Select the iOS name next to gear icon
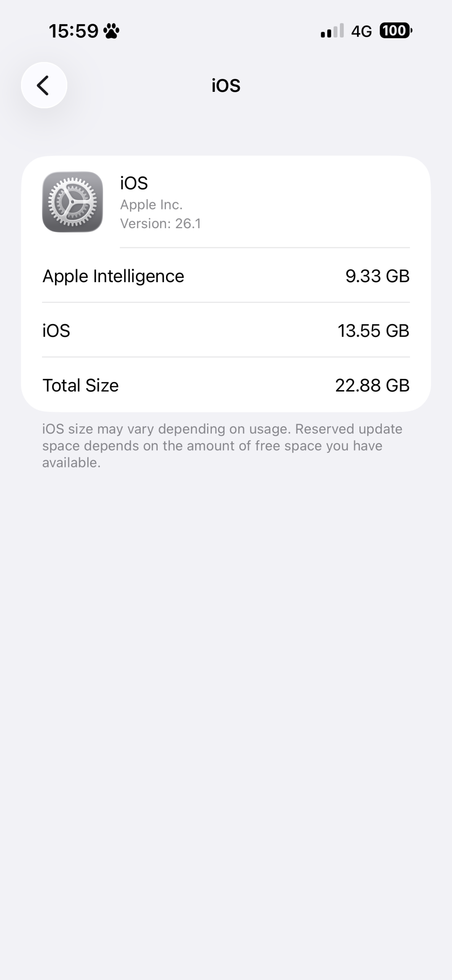The height and width of the screenshot is (980, 452). pyautogui.click(x=134, y=183)
